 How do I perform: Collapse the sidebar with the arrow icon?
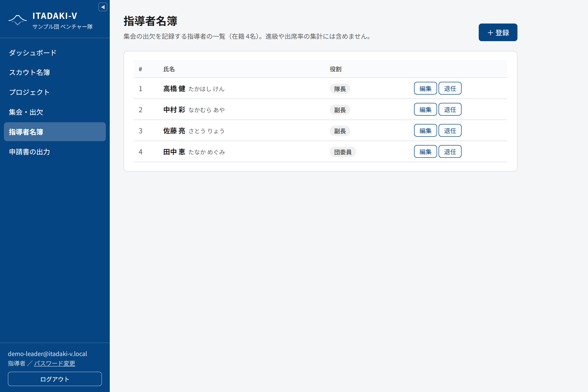[103, 7]
